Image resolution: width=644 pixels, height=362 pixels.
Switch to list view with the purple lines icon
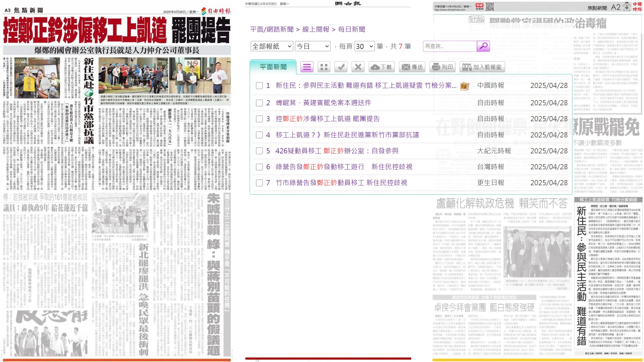307,67
